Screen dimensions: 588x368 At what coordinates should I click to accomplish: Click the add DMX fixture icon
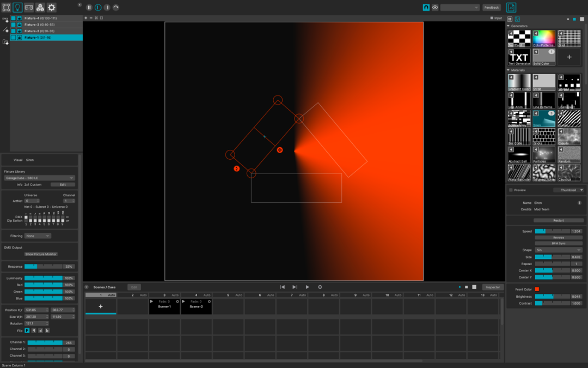pos(6,20)
